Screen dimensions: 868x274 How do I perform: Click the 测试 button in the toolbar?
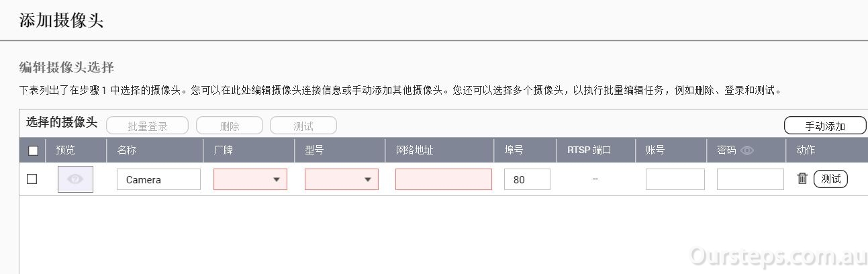point(303,126)
